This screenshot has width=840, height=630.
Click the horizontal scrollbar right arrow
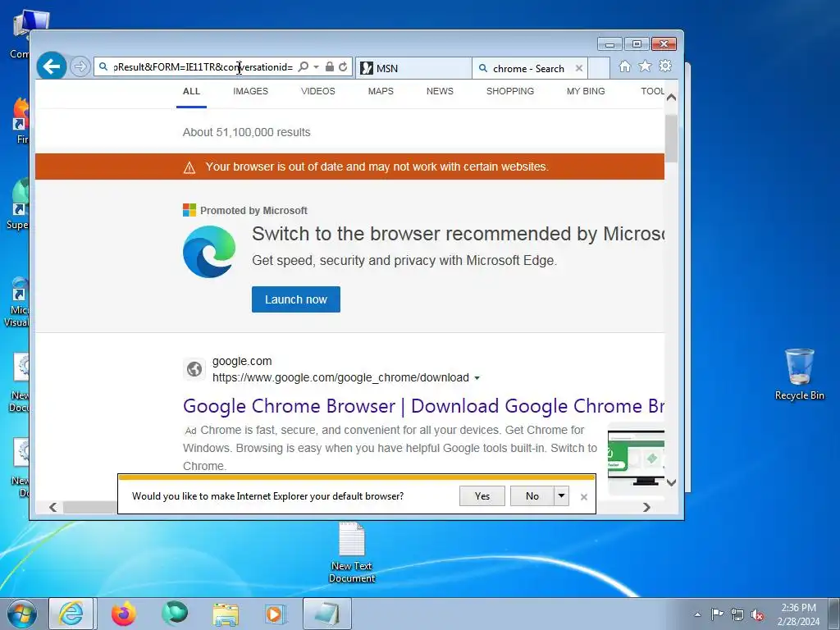[646, 507]
